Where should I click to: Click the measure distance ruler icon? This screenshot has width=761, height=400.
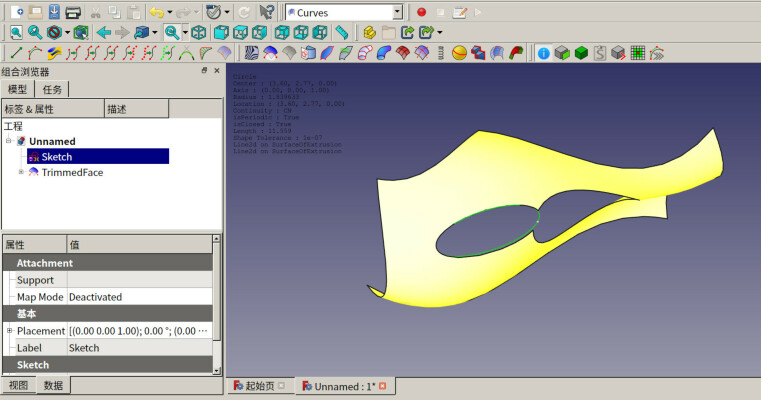(x=341, y=32)
